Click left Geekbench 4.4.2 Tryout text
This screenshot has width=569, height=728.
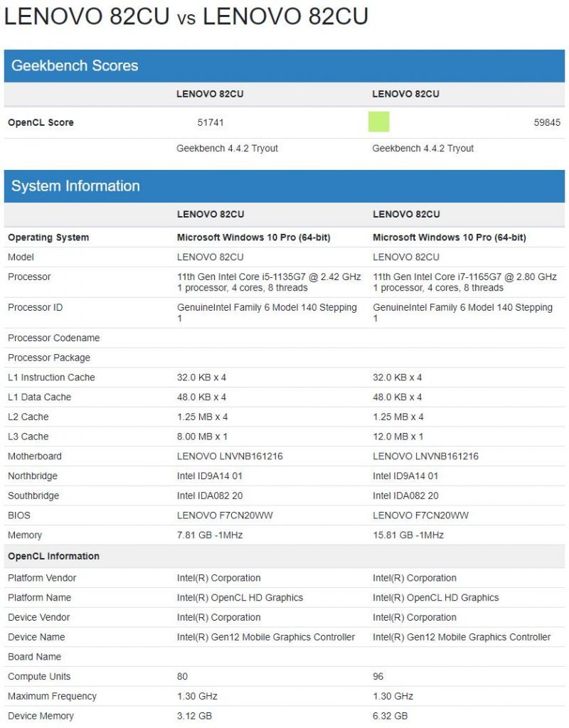coord(227,149)
